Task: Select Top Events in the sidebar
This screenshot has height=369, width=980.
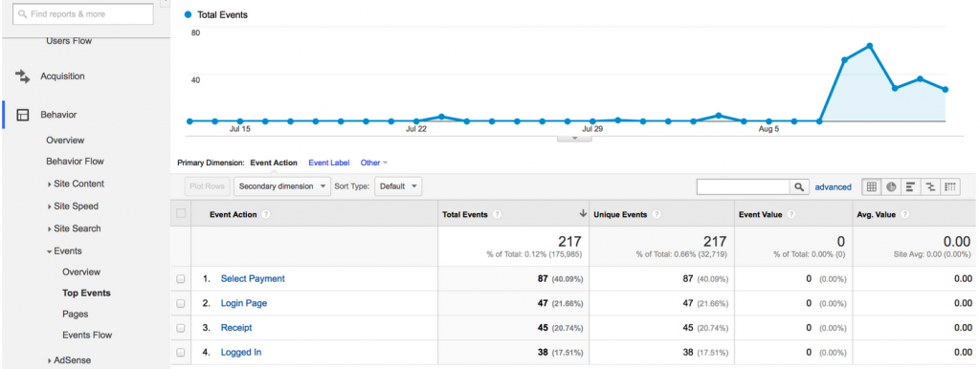Action: pos(86,293)
